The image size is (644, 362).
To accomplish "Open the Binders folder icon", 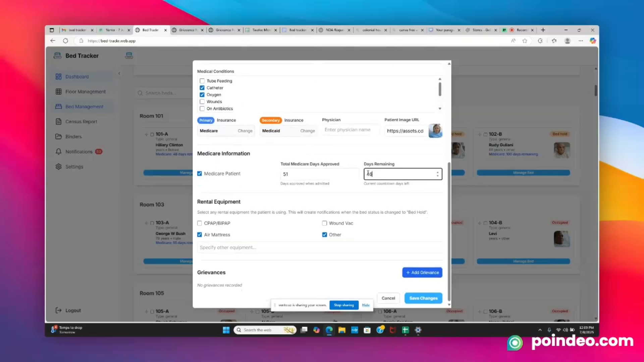I will (x=58, y=136).
